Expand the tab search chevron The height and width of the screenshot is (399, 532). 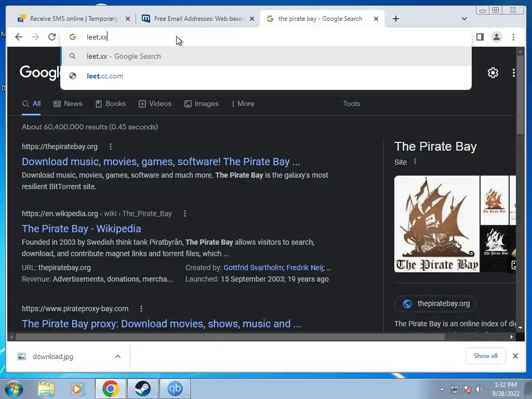tap(464, 19)
